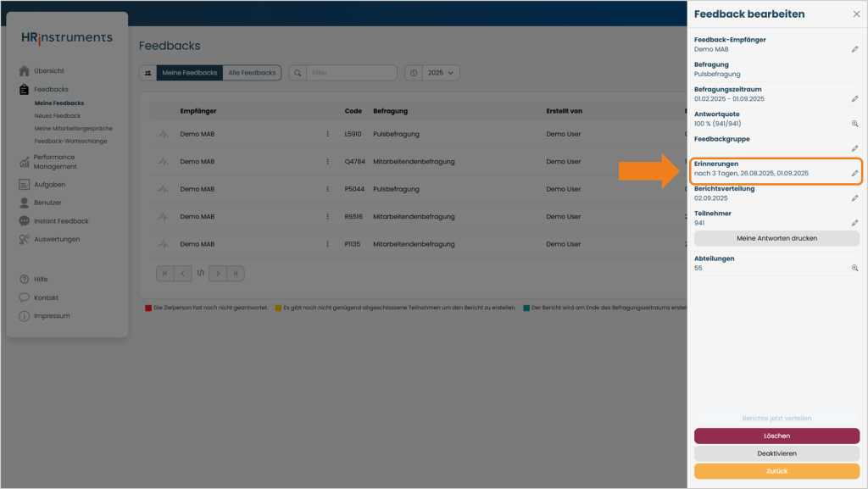Select Pulsbefragung cell in P5044 row
Screen dimensions: 868x489
click(x=397, y=189)
